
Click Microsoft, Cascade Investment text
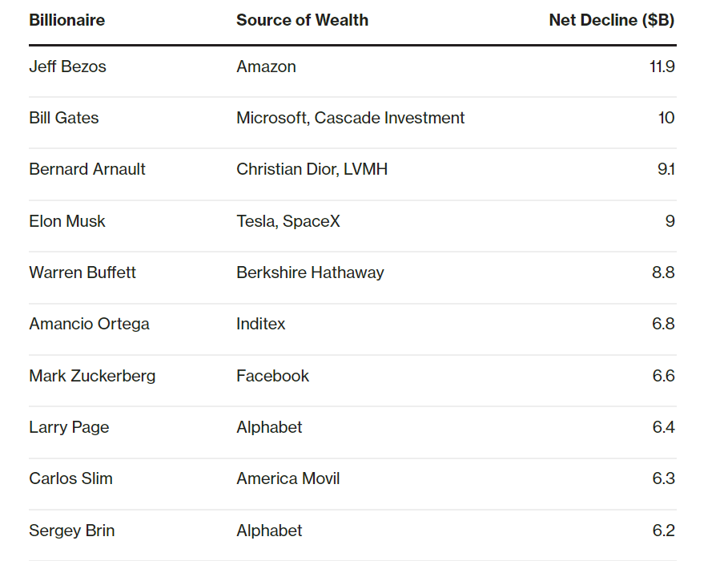click(350, 119)
